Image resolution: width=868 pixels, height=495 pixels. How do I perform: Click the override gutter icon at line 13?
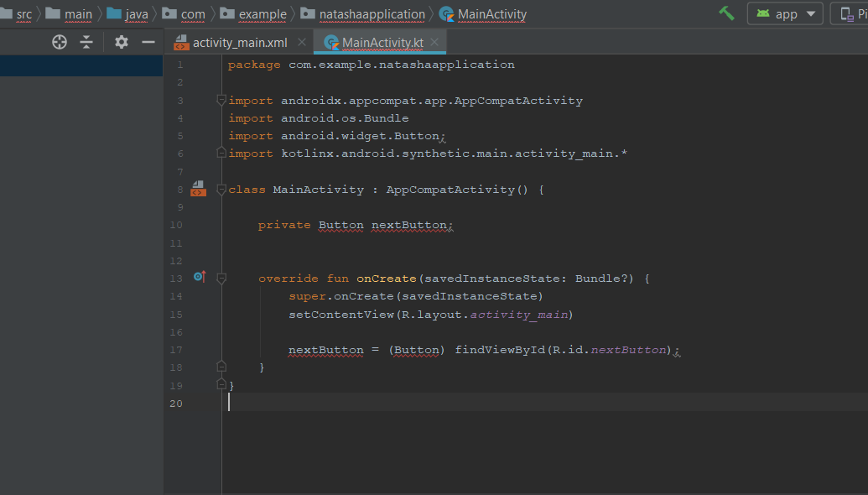click(x=200, y=276)
